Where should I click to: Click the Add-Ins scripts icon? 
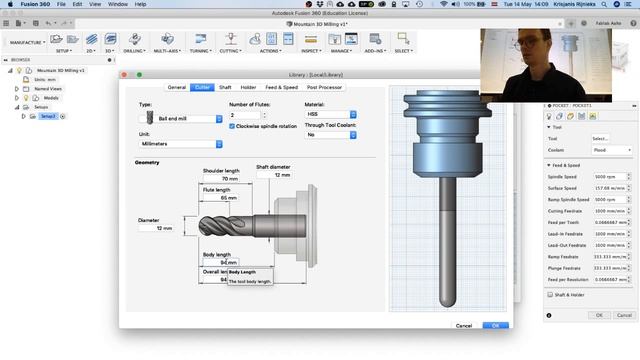coord(375,39)
